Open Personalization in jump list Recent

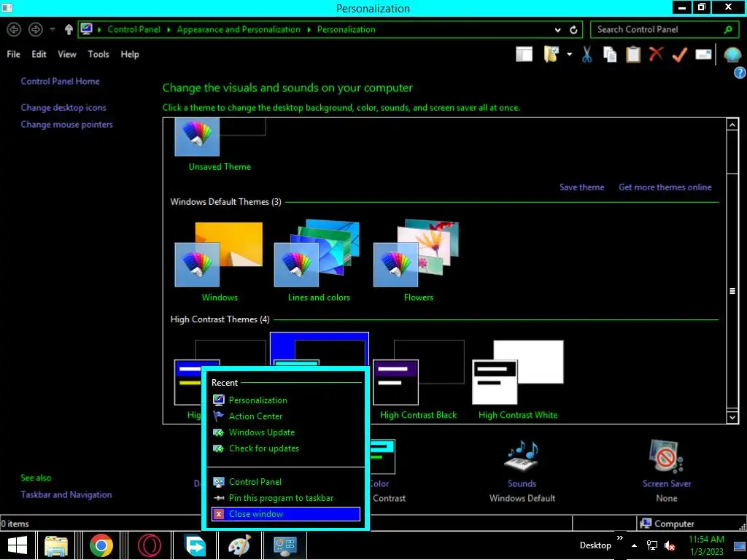(286, 400)
